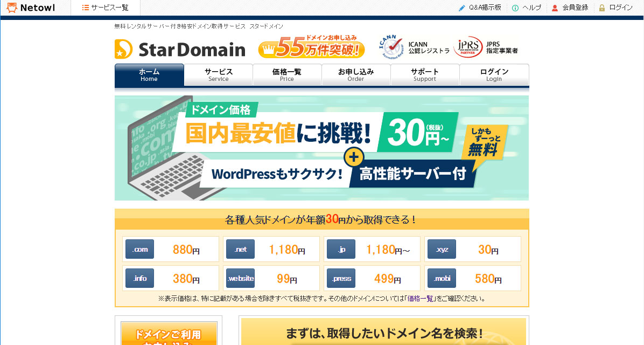Image resolution: width=644 pixels, height=345 pixels.
Task: Click the 55万件突破 crown banner
Action: point(311,46)
